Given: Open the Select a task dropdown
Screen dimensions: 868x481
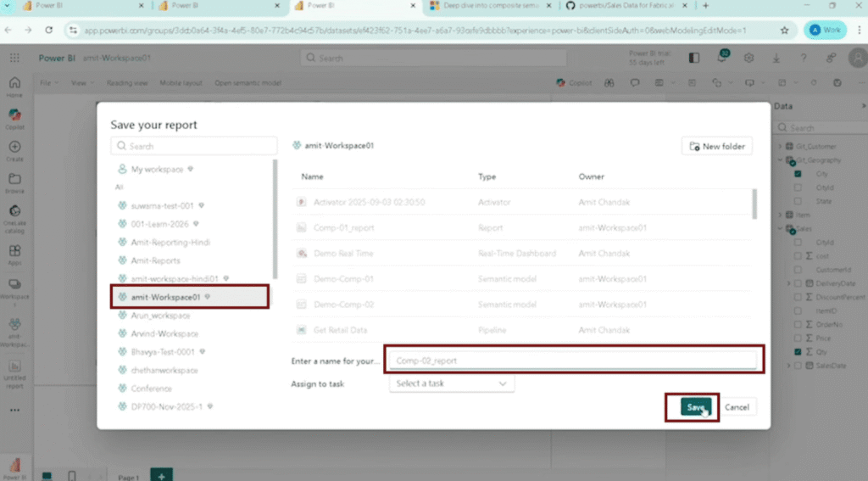Looking at the screenshot, I should tap(452, 383).
